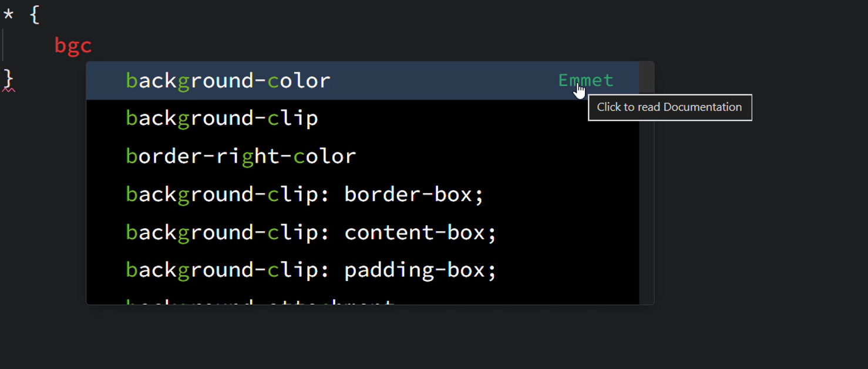Select the border-right-color completion
The height and width of the screenshot is (369, 868).
tap(240, 155)
